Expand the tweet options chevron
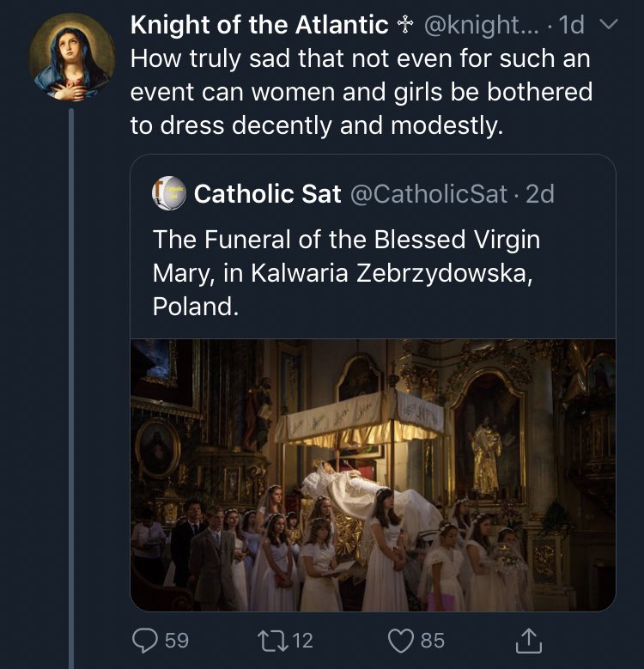The width and height of the screenshot is (644, 669). (x=607, y=26)
